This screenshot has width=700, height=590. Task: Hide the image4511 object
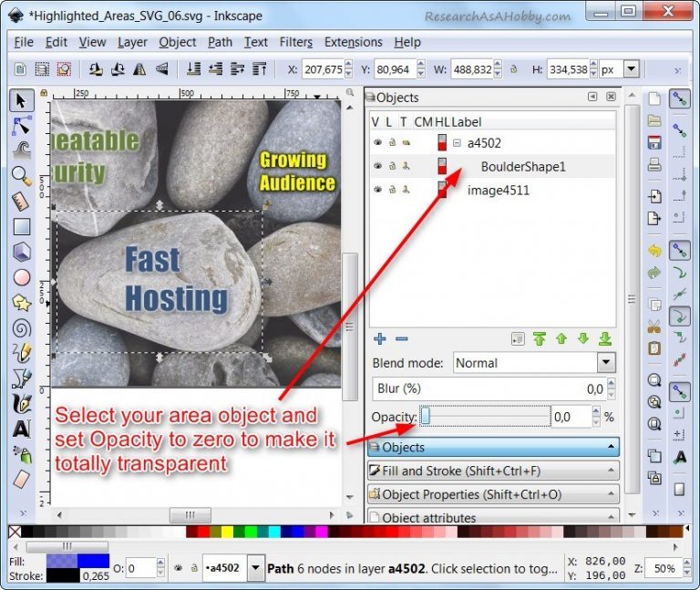pos(377,190)
